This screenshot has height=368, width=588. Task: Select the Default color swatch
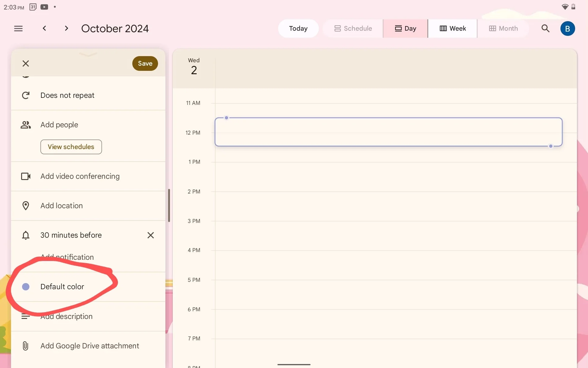[x=25, y=287]
